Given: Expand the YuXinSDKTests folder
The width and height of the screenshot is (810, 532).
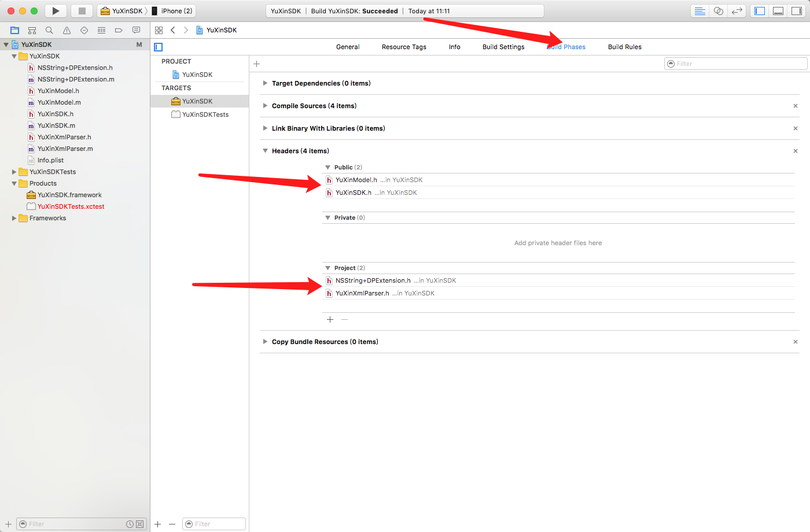Looking at the screenshot, I should click(14, 172).
